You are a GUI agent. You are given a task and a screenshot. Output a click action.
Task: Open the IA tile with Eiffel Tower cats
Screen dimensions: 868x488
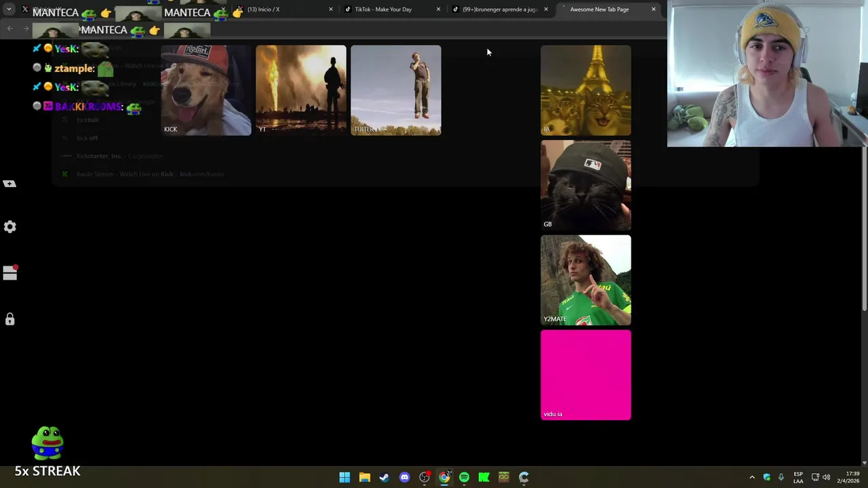[586, 90]
